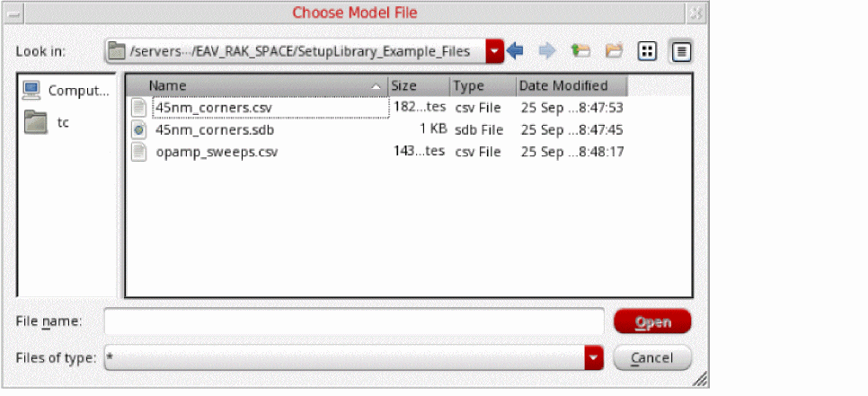Image resolution: width=868 pixels, height=396 pixels.
Task: Go back to the previous folder
Action: 515,51
